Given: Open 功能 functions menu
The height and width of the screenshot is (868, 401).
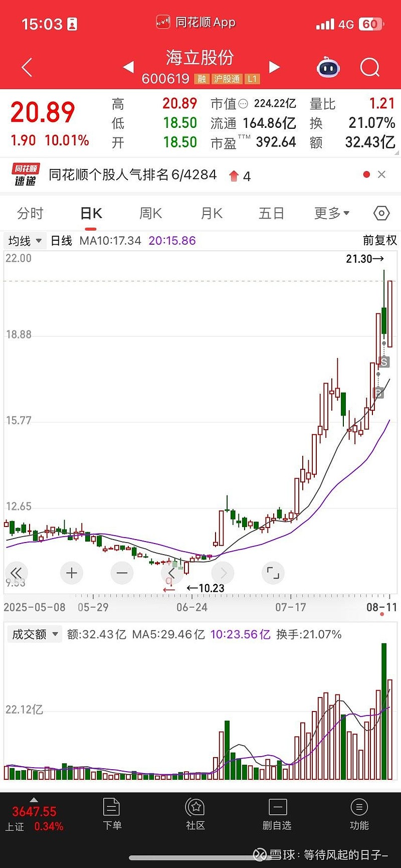Looking at the screenshot, I should (x=359, y=814).
